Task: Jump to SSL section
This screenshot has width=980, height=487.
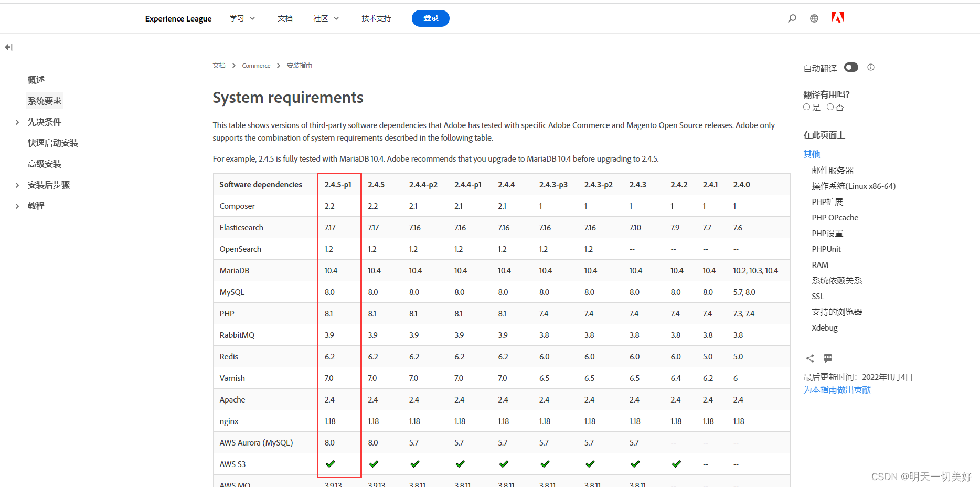Action: tap(818, 296)
